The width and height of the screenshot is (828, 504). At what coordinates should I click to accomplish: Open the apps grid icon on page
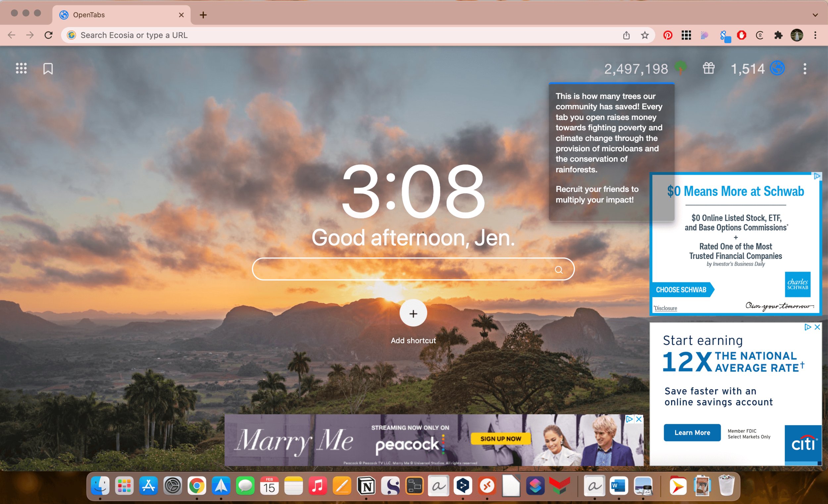click(x=21, y=69)
